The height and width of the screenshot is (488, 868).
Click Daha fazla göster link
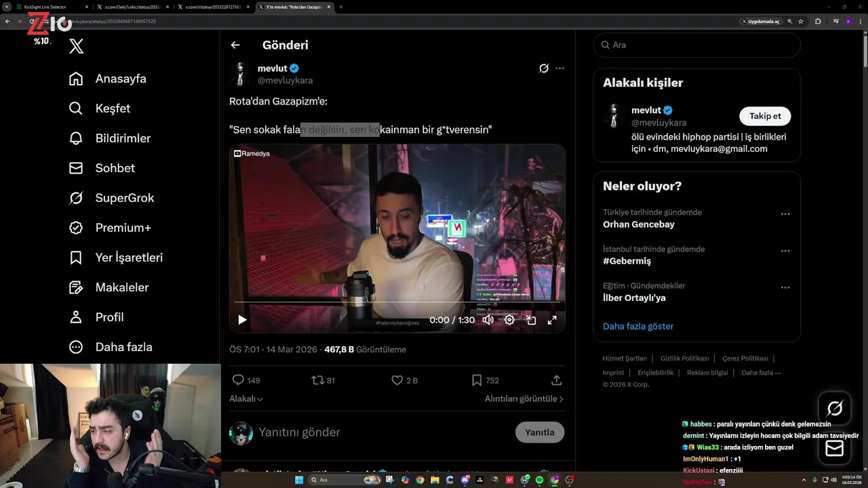tap(638, 326)
